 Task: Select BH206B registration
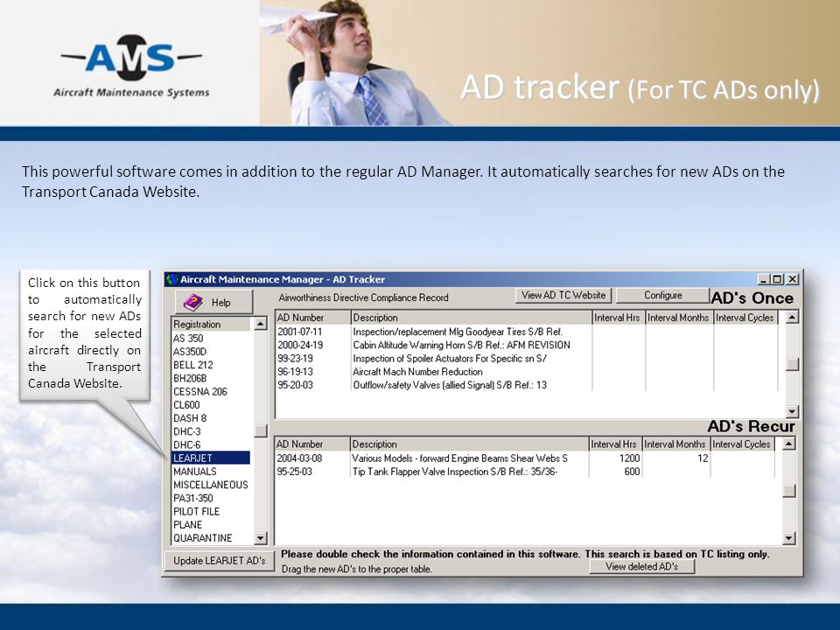point(190,378)
